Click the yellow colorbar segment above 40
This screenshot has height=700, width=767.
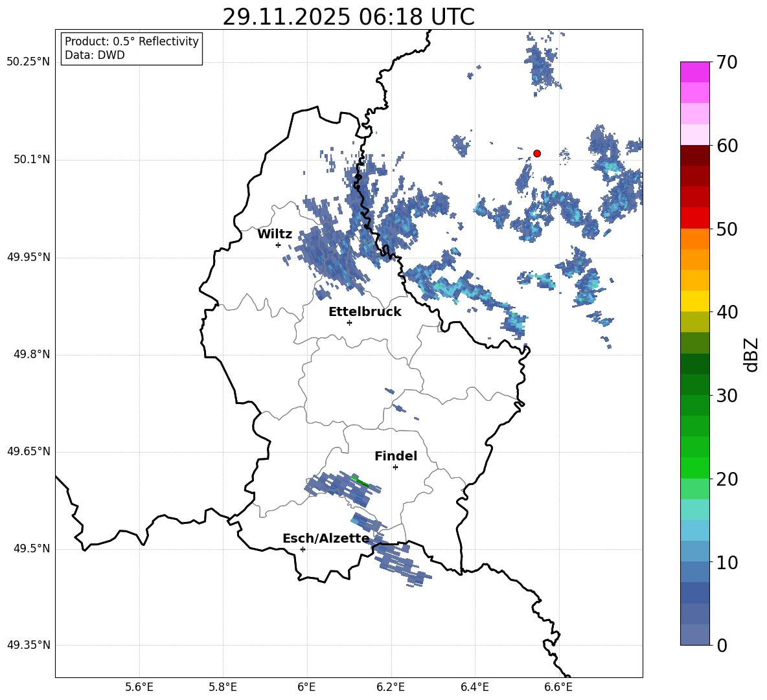695,301
